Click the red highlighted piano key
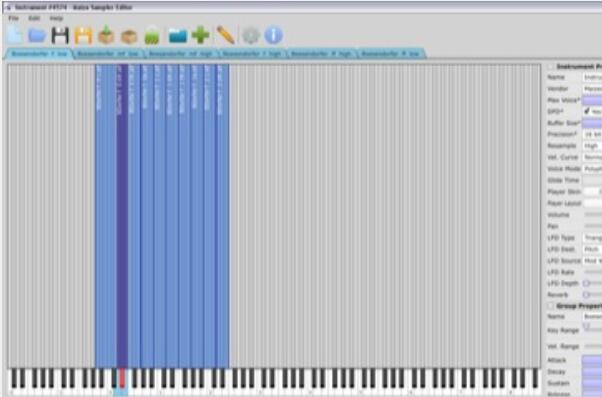 (122, 378)
